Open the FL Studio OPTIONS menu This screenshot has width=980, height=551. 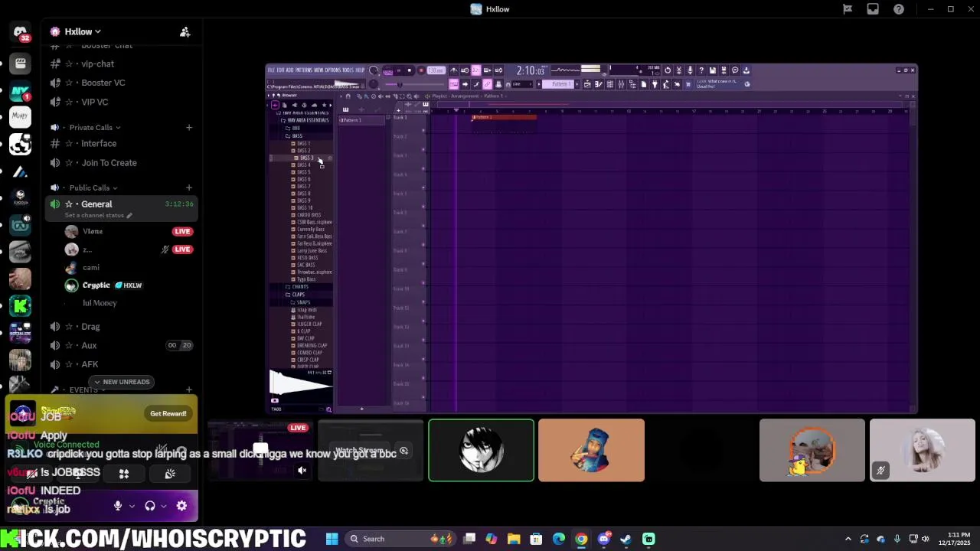click(333, 70)
